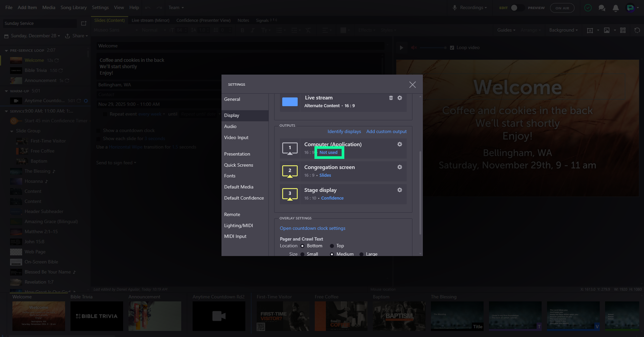The height and width of the screenshot is (337, 644).
Task: Collapse the Pre-Service Loop section
Action: 6,51
